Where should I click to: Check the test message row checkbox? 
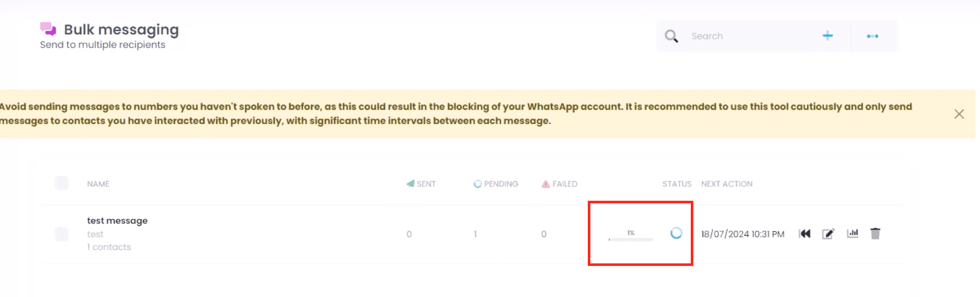[62, 234]
